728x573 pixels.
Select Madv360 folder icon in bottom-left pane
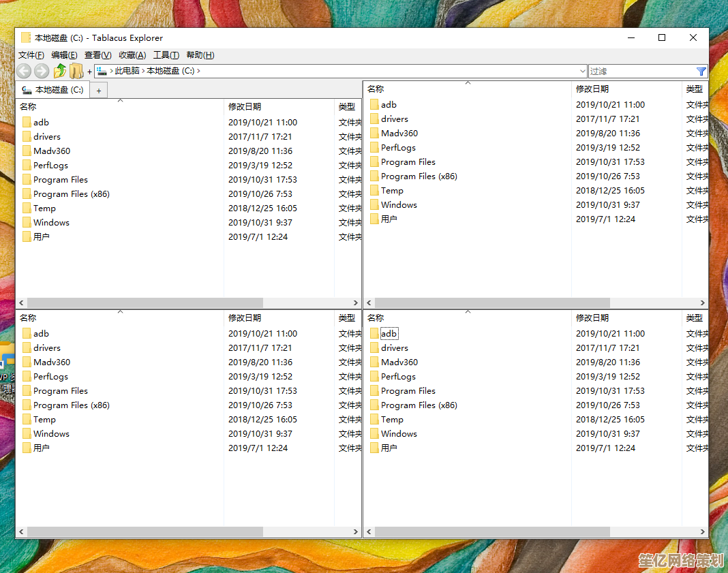[27, 362]
